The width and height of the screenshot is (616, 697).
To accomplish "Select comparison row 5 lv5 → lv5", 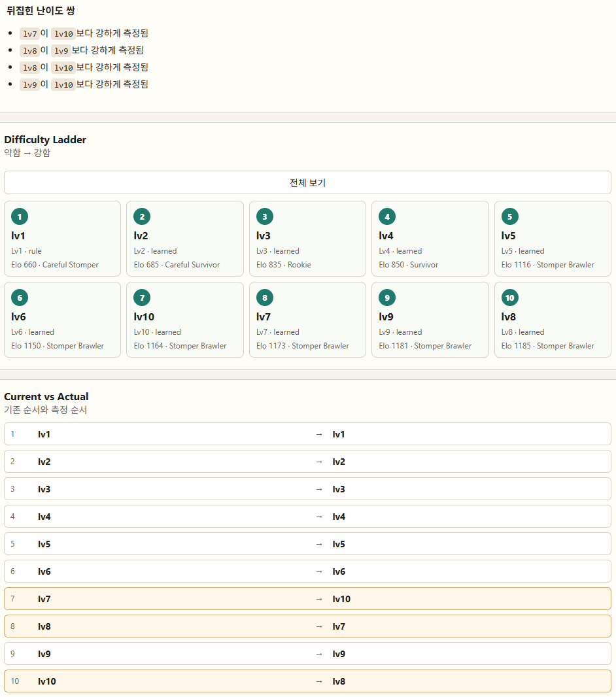I will click(307, 543).
